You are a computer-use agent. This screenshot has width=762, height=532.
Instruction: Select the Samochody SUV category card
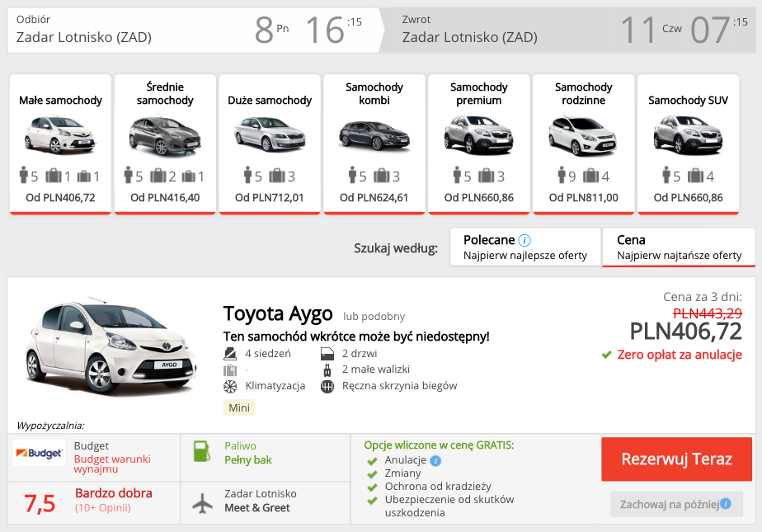pos(688,144)
